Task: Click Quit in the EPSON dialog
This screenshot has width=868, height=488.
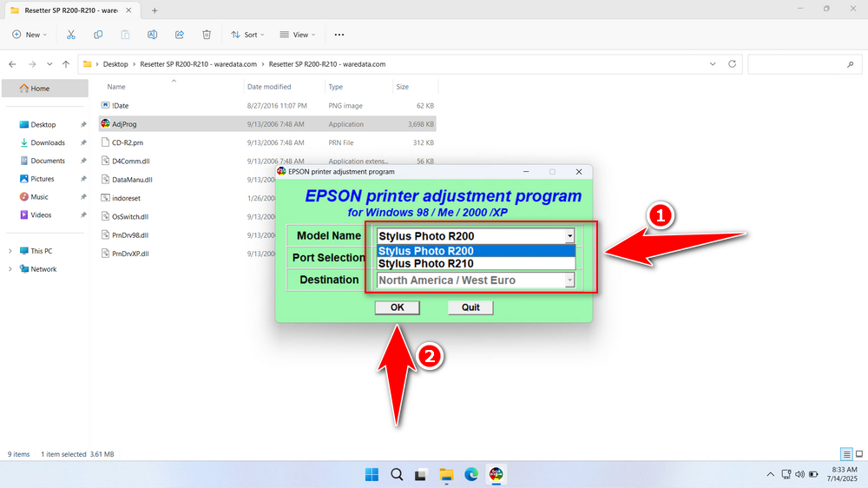Action: pyautogui.click(x=470, y=307)
